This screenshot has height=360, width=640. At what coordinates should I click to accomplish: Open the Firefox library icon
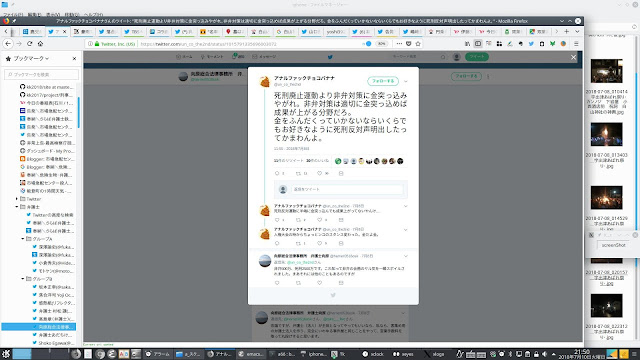click(x=467, y=44)
